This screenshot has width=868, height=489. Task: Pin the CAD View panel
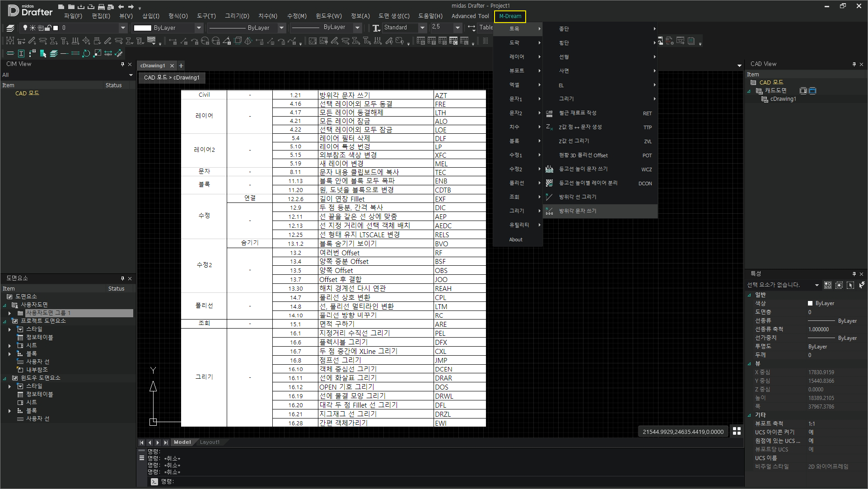[x=854, y=64]
